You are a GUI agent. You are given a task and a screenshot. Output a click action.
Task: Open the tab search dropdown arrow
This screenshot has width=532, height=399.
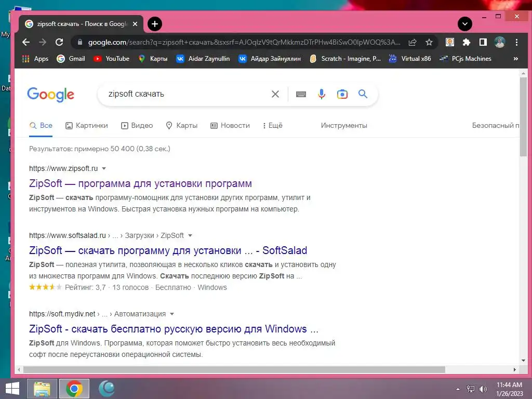pyautogui.click(x=465, y=24)
